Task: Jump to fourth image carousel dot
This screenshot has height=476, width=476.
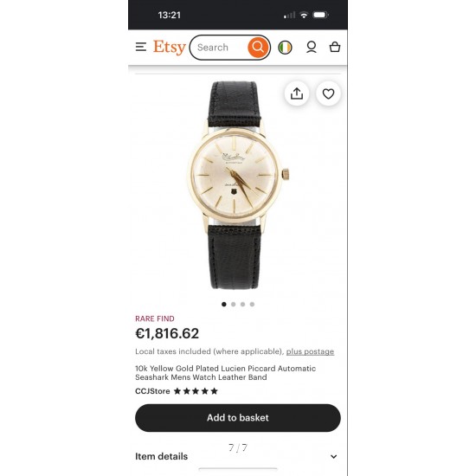Action: point(252,304)
